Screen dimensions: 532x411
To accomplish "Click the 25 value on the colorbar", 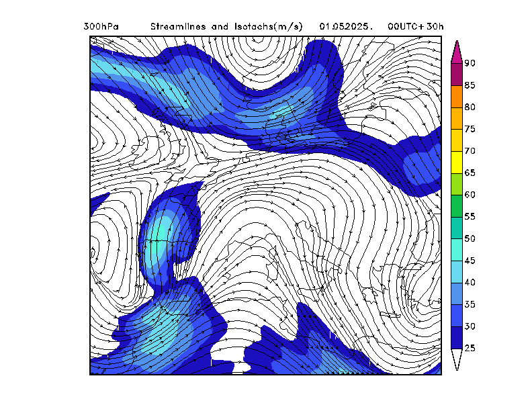I will 470,349.
